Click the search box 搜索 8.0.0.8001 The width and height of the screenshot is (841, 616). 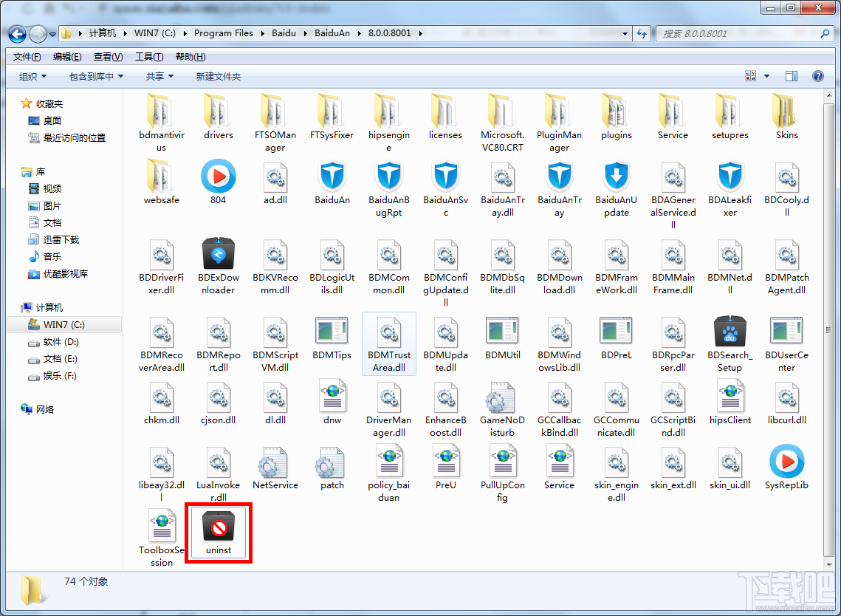(x=744, y=33)
